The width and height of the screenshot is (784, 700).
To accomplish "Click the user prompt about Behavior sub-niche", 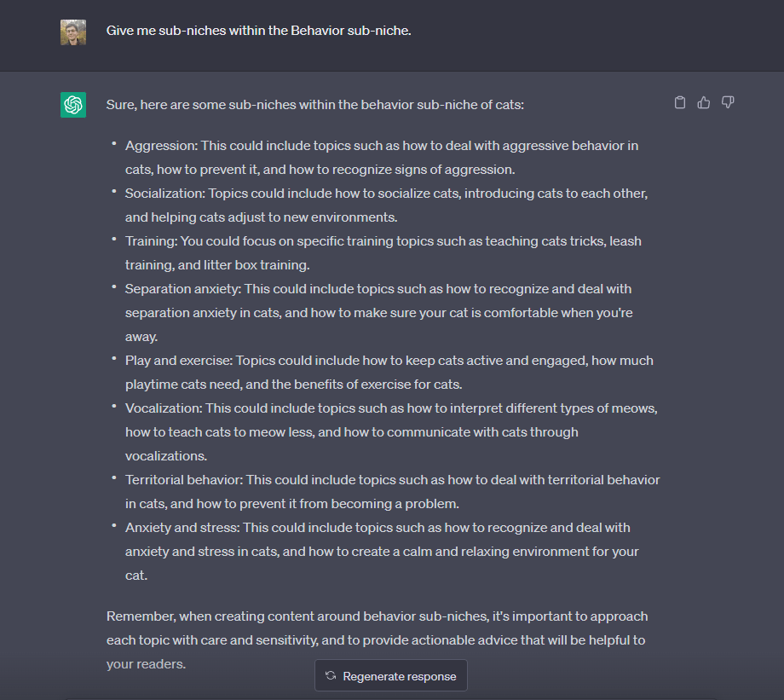I will coord(259,31).
